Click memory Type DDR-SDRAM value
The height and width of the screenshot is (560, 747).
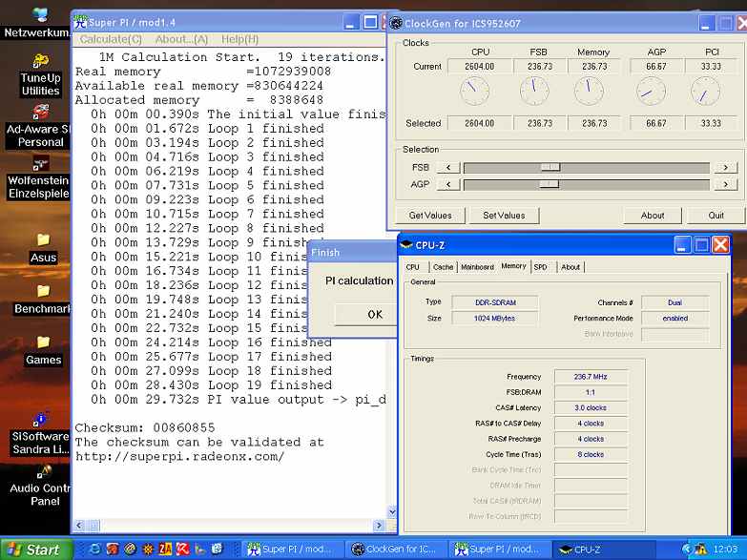coord(495,302)
